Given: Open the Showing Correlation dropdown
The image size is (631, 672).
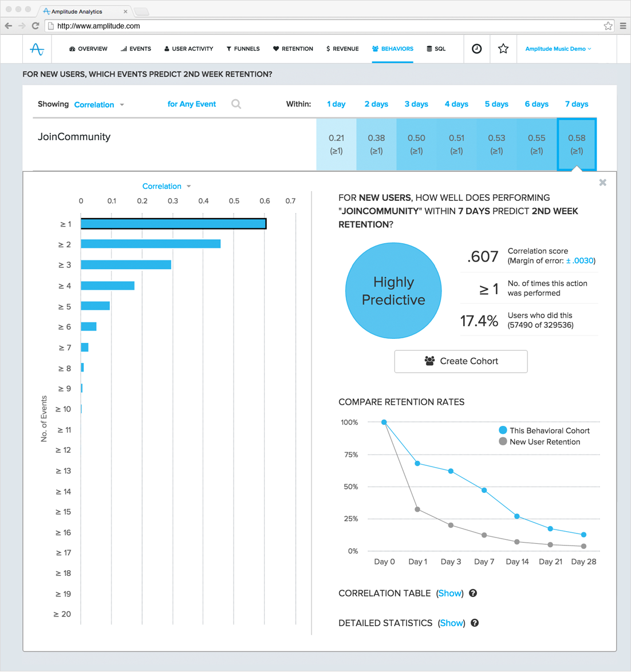Looking at the screenshot, I should tap(95, 104).
